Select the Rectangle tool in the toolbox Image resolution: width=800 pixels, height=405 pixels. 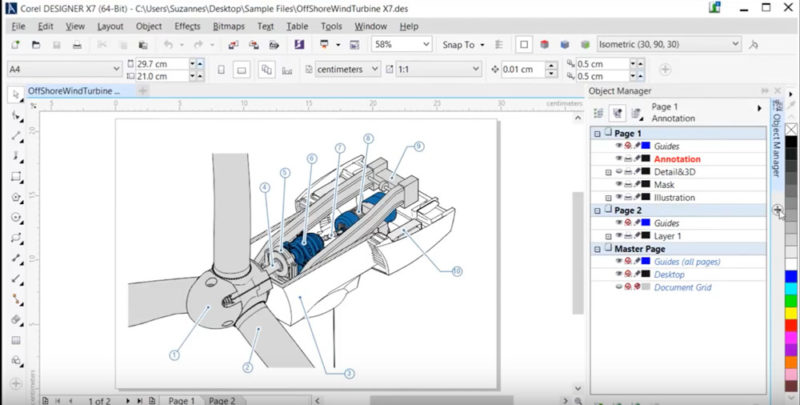click(16, 177)
